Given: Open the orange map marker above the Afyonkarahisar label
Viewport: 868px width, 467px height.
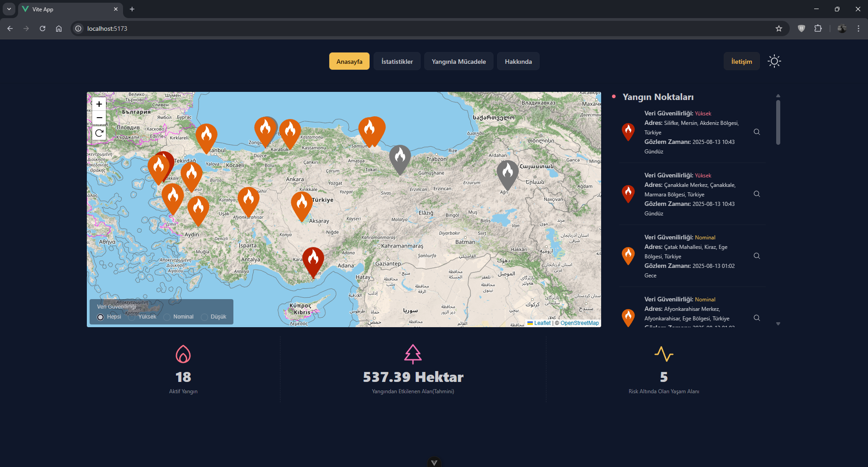Looking at the screenshot, I should tap(248, 201).
